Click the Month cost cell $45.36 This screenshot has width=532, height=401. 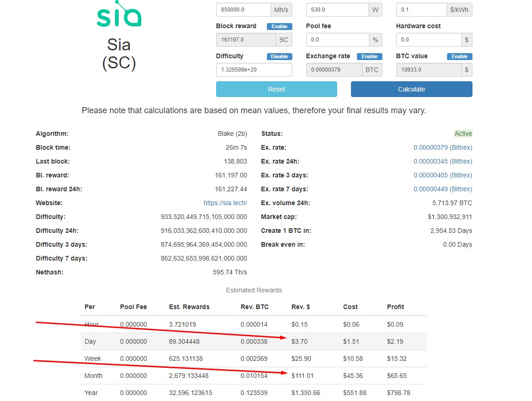[x=353, y=376]
